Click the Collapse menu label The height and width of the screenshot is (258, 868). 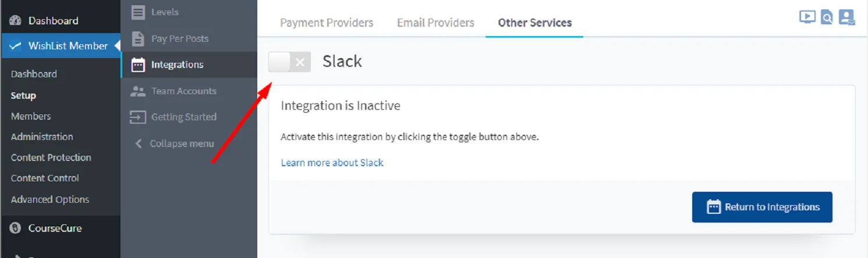[x=182, y=144]
